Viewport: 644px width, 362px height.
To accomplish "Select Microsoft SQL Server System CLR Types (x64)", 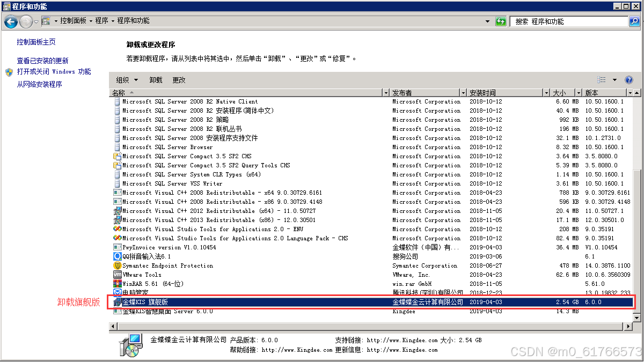I will (x=192, y=174).
